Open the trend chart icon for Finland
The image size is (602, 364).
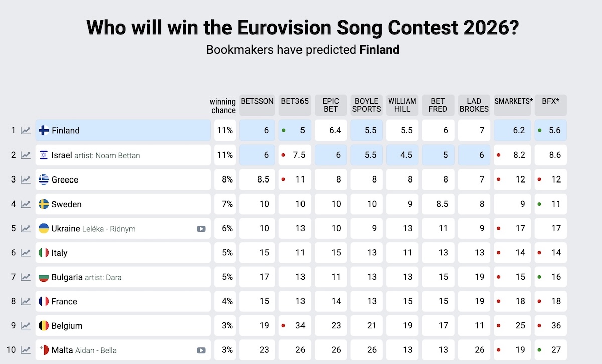26,131
